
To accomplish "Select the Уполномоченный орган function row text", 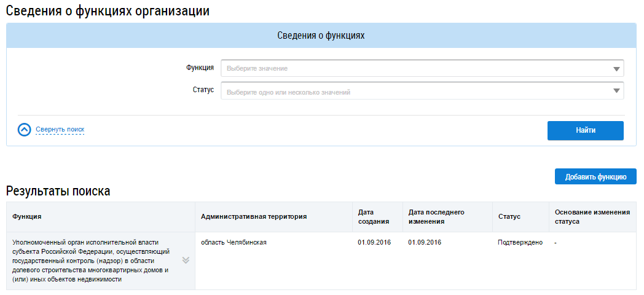I will [91, 261].
